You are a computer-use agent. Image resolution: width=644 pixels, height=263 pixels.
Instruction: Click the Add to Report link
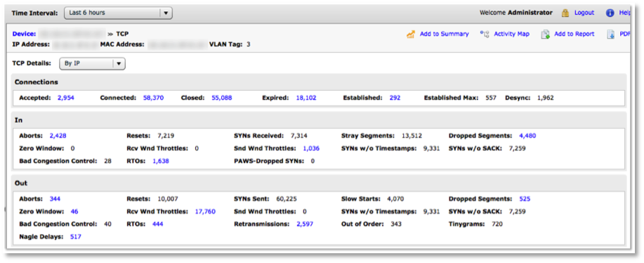574,34
